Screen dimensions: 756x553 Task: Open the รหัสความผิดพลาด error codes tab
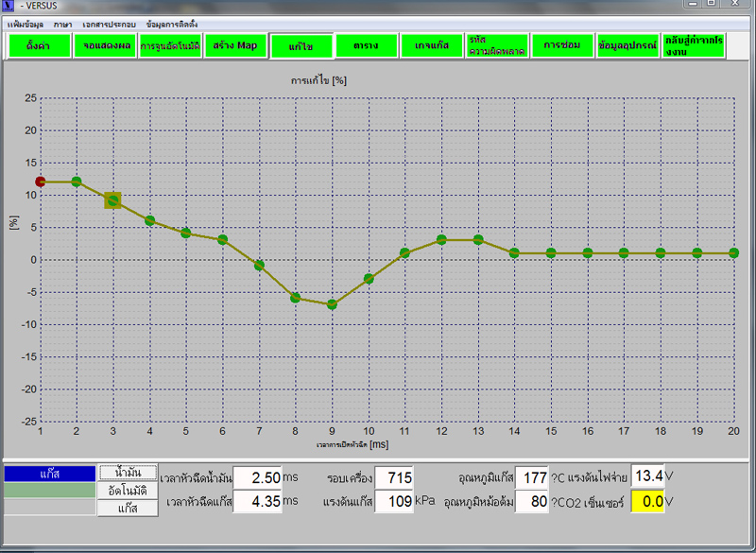497,45
